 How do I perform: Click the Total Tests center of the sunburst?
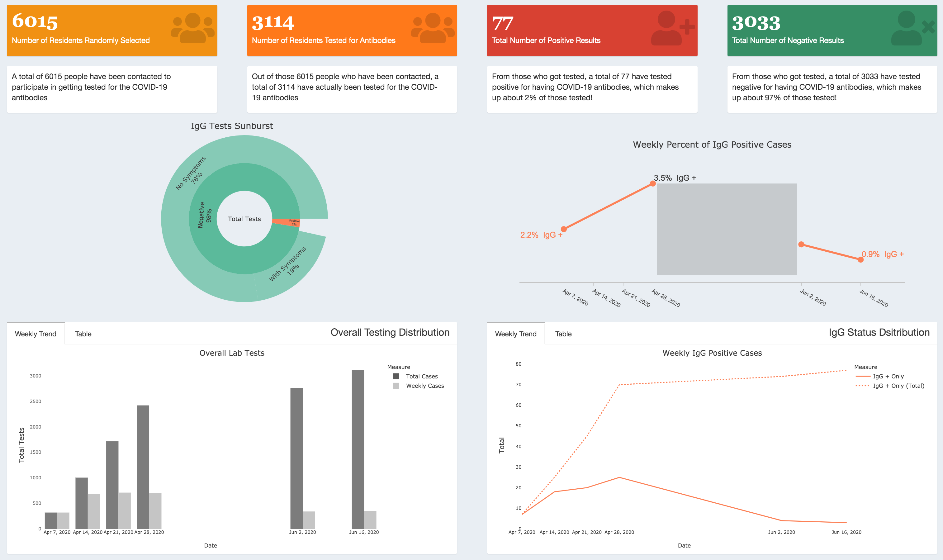tap(244, 219)
